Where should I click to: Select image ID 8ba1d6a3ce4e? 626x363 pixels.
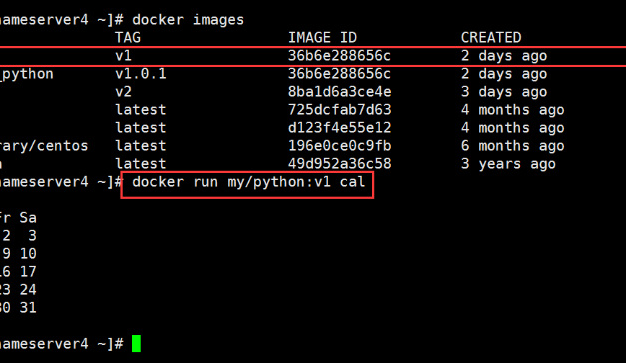coord(339,92)
